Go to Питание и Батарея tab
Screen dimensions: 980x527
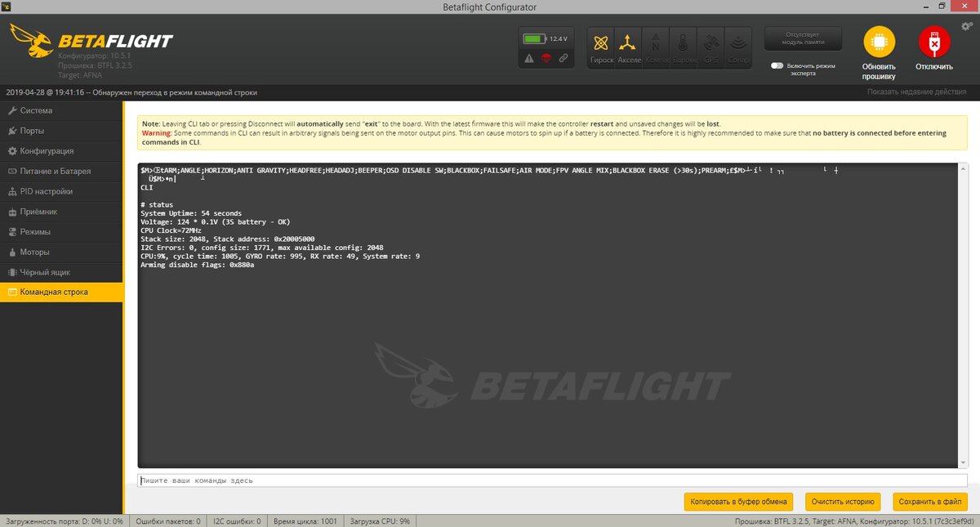[61, 171]
